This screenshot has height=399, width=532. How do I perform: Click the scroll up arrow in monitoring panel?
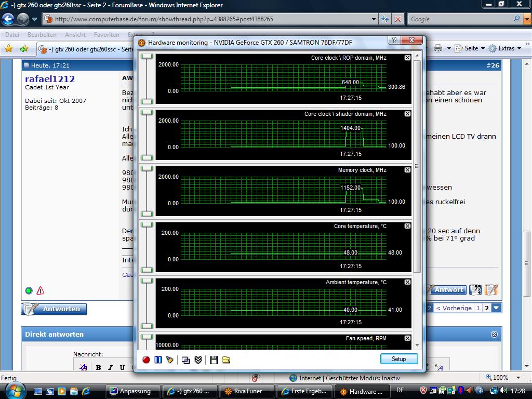click(417, 56)
